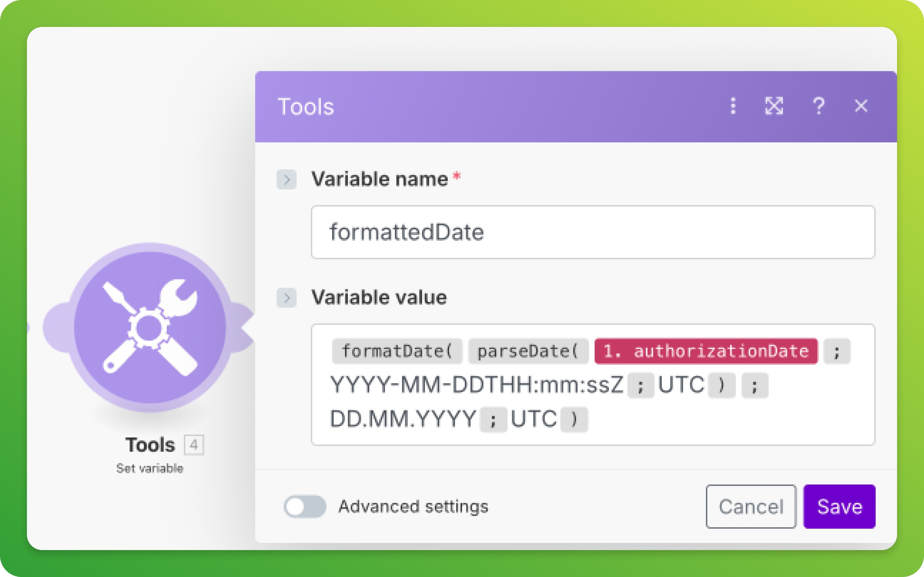Select the parseDate( function pill
924x577 pixels.
(x=528, y=351)
